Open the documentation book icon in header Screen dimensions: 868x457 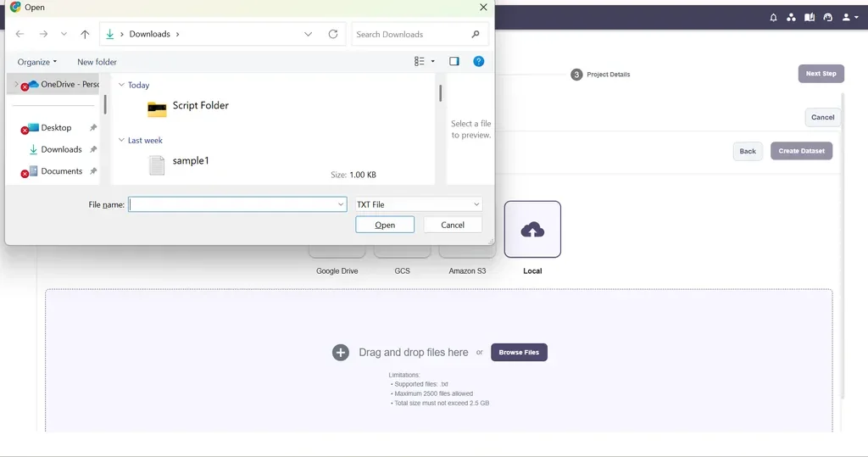coord(810,18)
